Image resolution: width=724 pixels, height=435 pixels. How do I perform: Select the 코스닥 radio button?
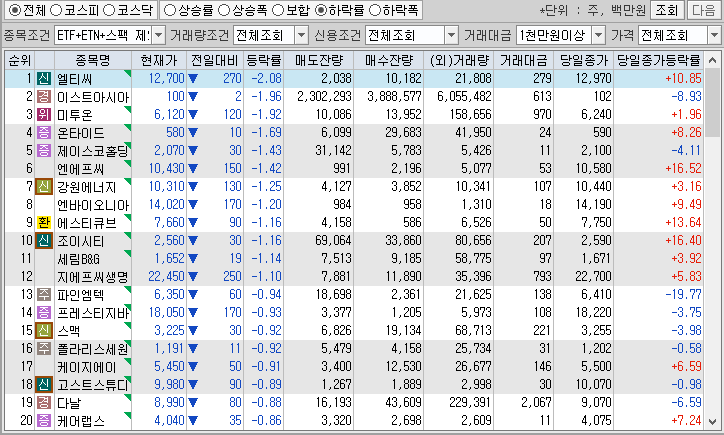pyautogui.click(x=109, y=10)
